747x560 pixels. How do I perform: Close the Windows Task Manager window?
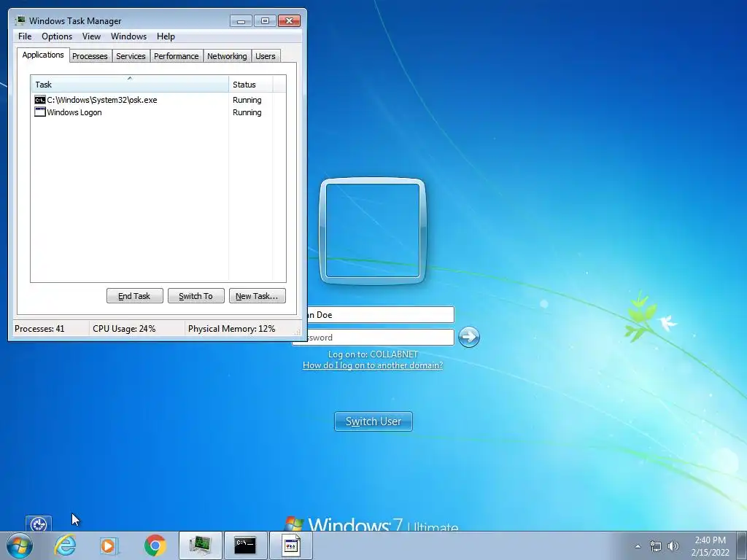click(289, 20)
